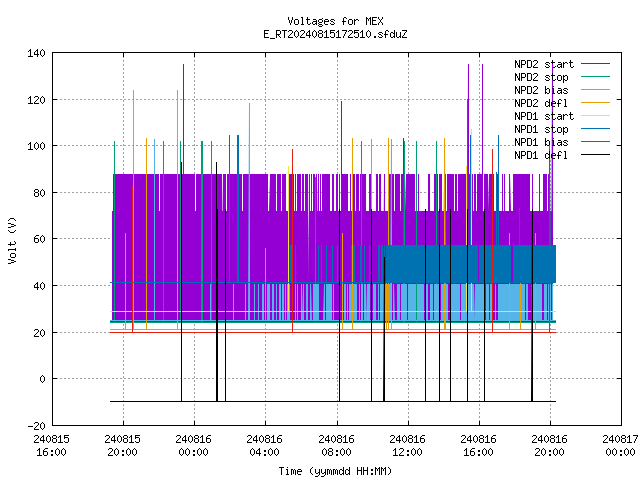640x480 pixels.
Task: Click the -20 y-axis tick label
Action: coord(36,426)
